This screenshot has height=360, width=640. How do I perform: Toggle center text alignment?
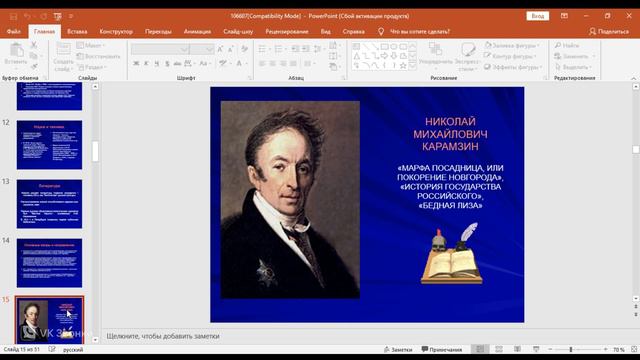[x=272, y=63]
